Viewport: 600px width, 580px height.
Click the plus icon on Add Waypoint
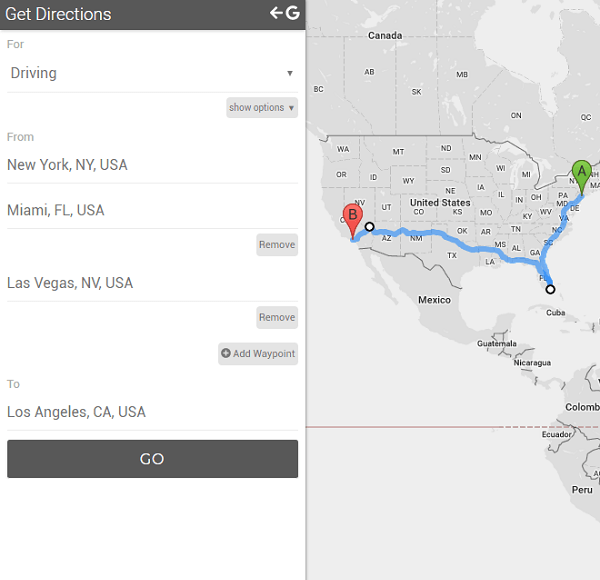click(x=226, y=353)
